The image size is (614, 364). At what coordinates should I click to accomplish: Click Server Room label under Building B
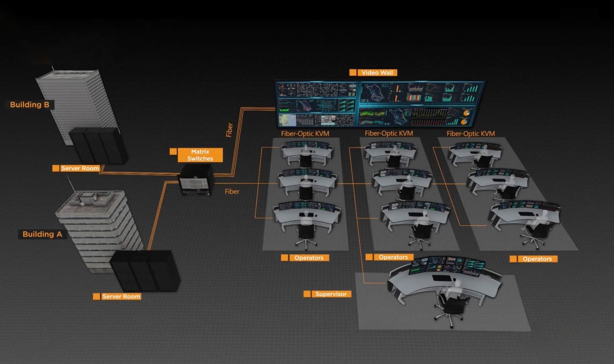(x=80, y=168)
